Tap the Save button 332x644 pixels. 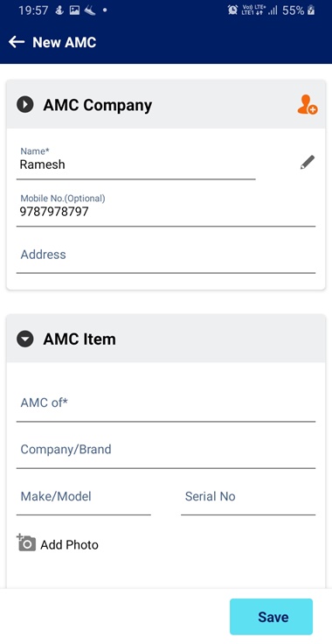(x=271, y=617)
